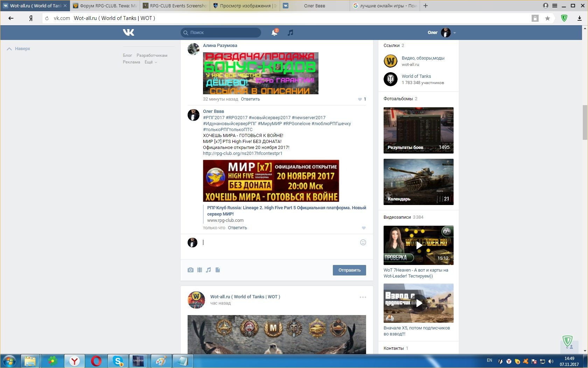Expand the Ещё dropdown
The image size is (588, 368).
click(151, 62)
